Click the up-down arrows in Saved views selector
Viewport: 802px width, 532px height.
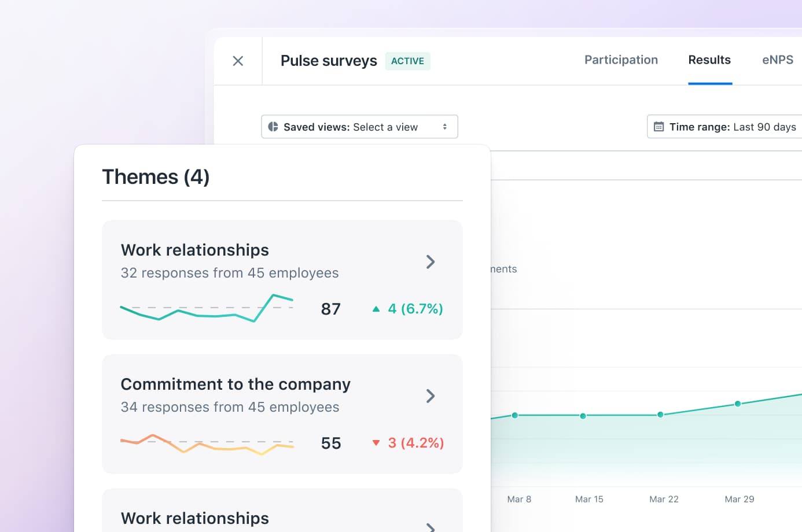[444, 127]
